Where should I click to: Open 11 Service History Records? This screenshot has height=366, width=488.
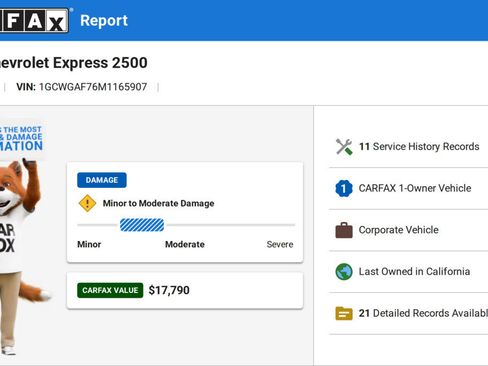click(x=408, y=147)
